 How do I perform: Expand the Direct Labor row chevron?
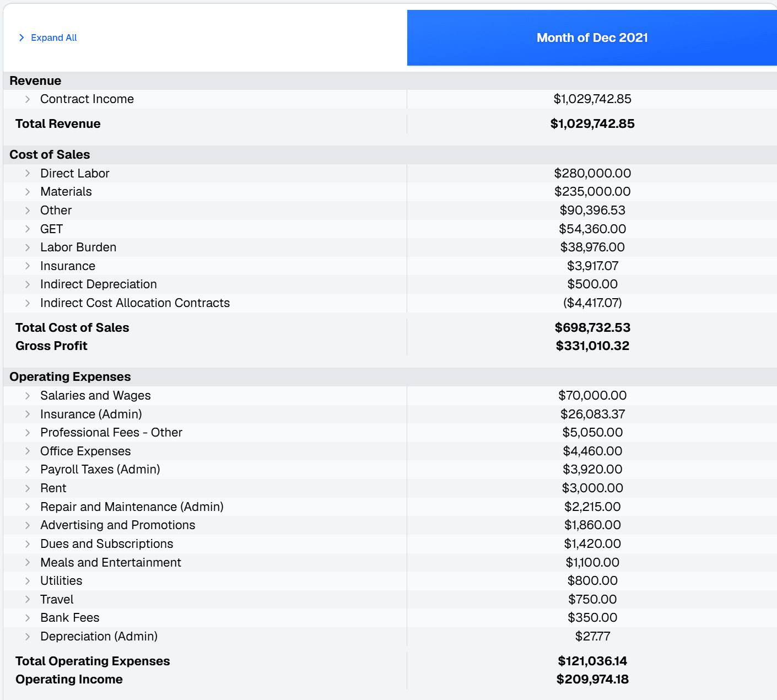click(28, 173)
